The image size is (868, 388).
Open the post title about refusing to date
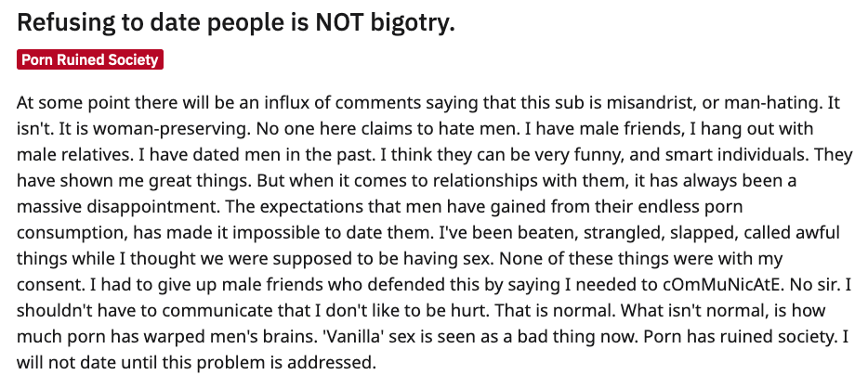pos(236,22)
